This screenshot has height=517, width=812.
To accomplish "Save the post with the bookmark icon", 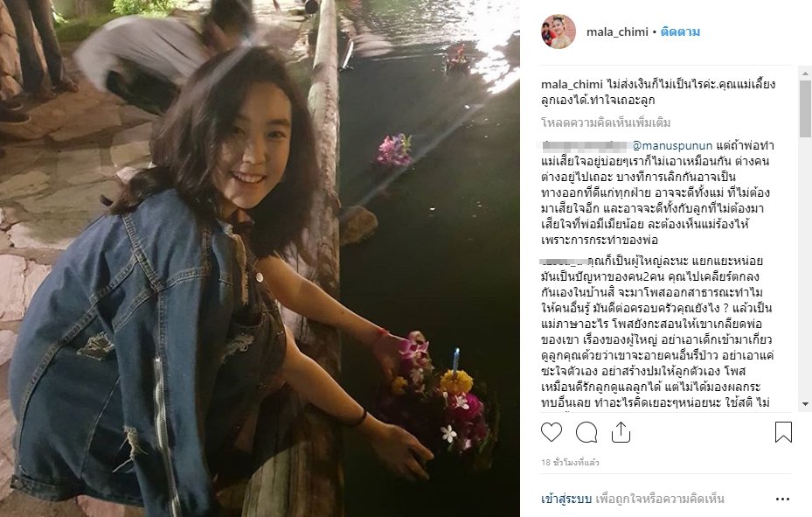I will pos(783,432).
